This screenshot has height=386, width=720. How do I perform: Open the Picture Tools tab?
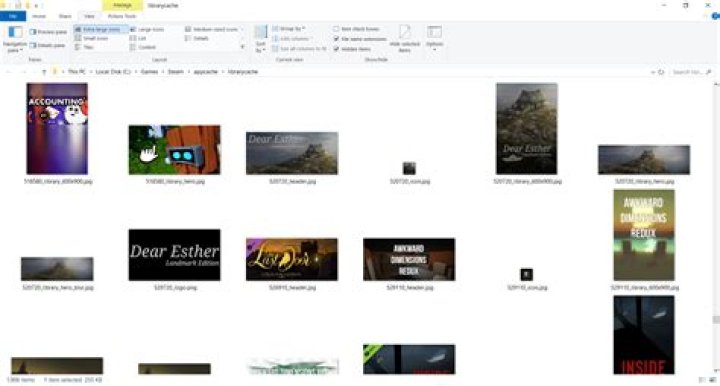point(122,16)
